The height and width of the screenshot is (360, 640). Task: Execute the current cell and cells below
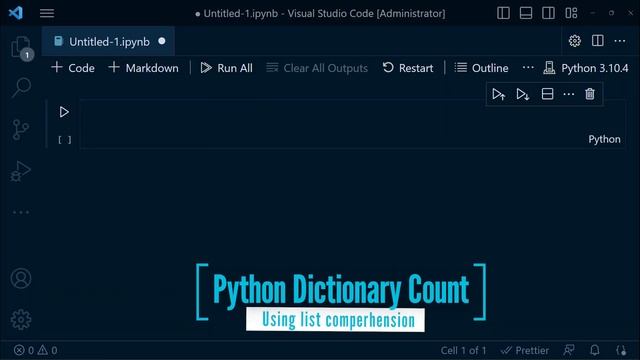pos(522,94)
